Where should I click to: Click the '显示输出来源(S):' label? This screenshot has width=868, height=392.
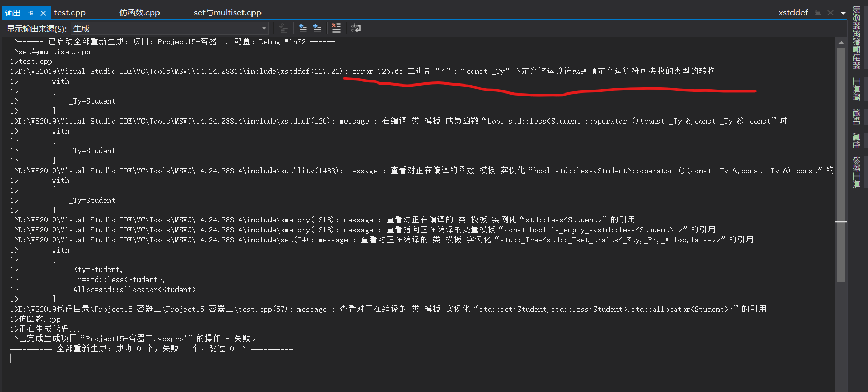pos(36,29)
